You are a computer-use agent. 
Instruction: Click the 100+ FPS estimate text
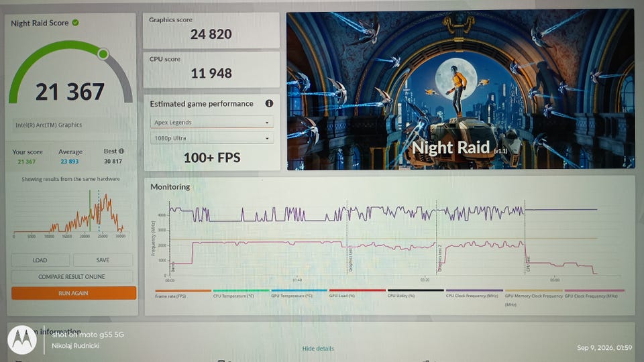(x=212, y=158)
